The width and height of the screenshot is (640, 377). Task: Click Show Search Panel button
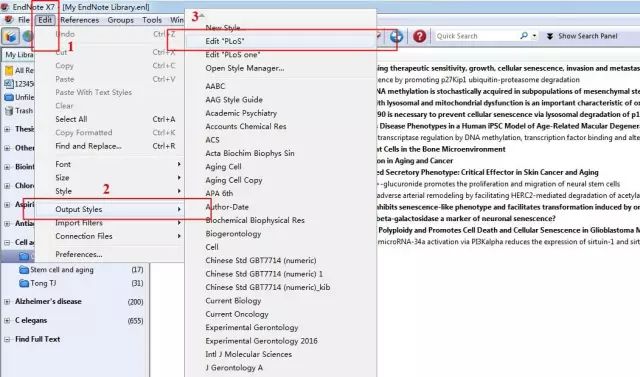(x=582, y=36)
